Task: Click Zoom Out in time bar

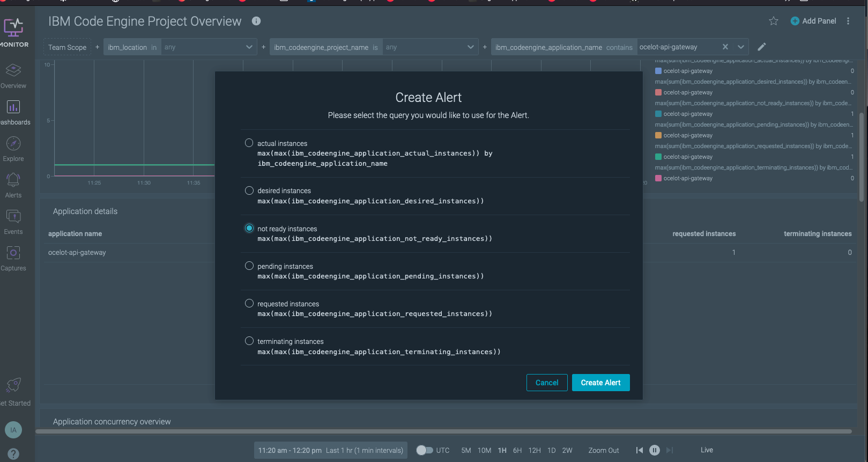Action: click(604, 450)
